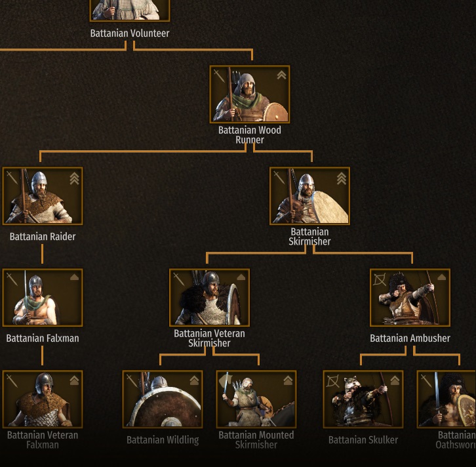Viewport: 476px width, 467px height.
Task: Select the Battanian Wildling shield portrait
Action: coord(163,399)
